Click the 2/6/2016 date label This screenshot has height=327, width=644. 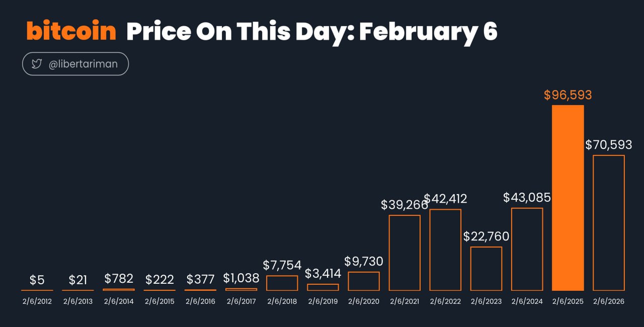(x=200, y=302)
